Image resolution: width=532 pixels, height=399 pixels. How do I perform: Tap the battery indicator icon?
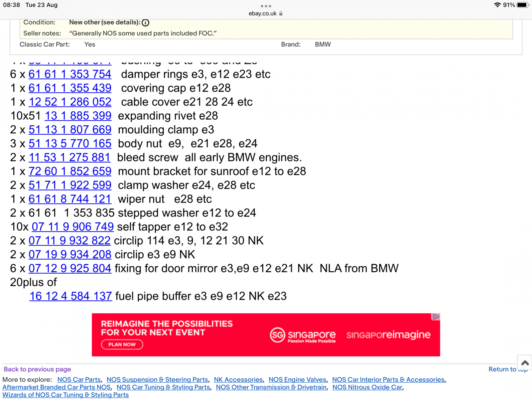[x=522, y=5]
